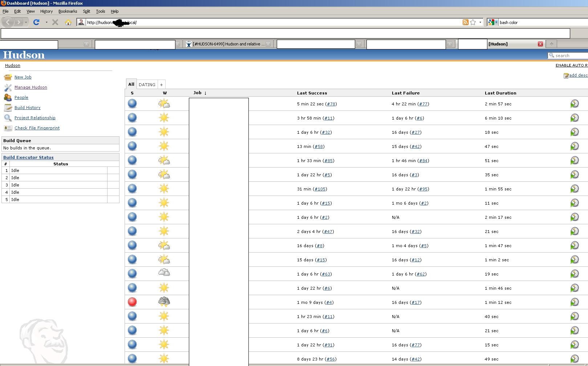Schedule build for job with success #58
Viewport: 588px width, 366px height.
pyautogui.click(x=574, y=146)
